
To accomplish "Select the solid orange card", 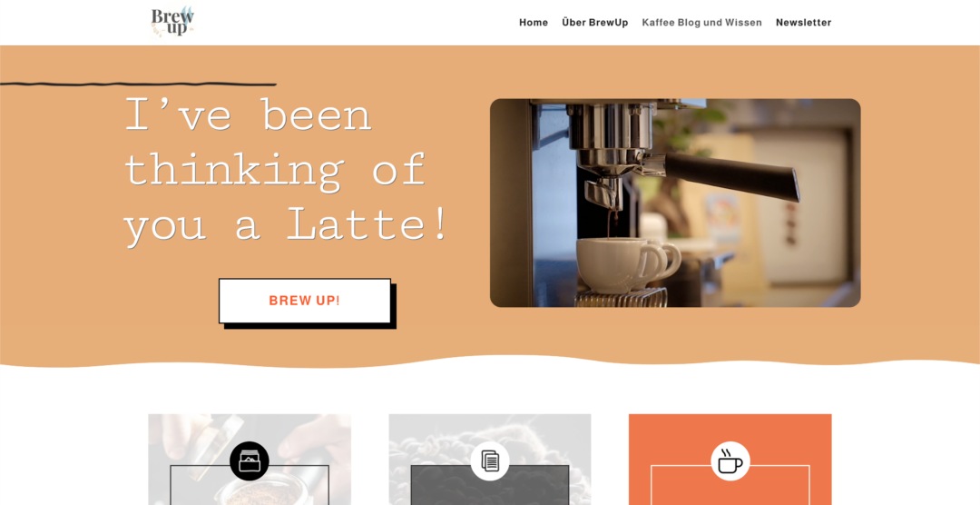I will [x=730, y=460].
